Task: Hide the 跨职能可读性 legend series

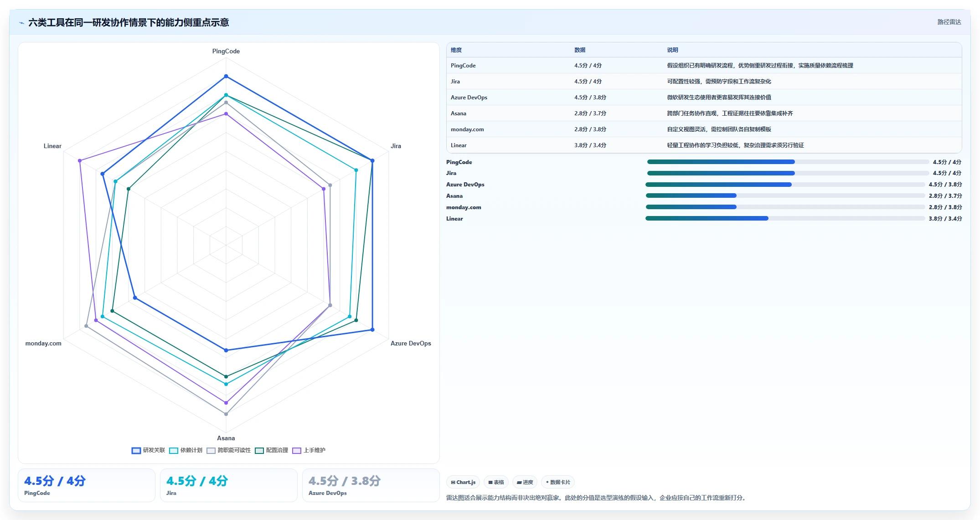Action: coord(229,450)
